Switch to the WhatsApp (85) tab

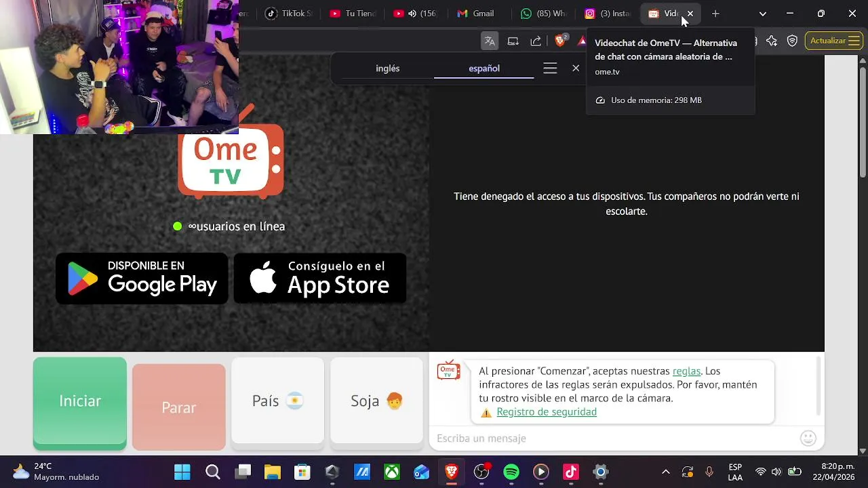tap(543, 14)
